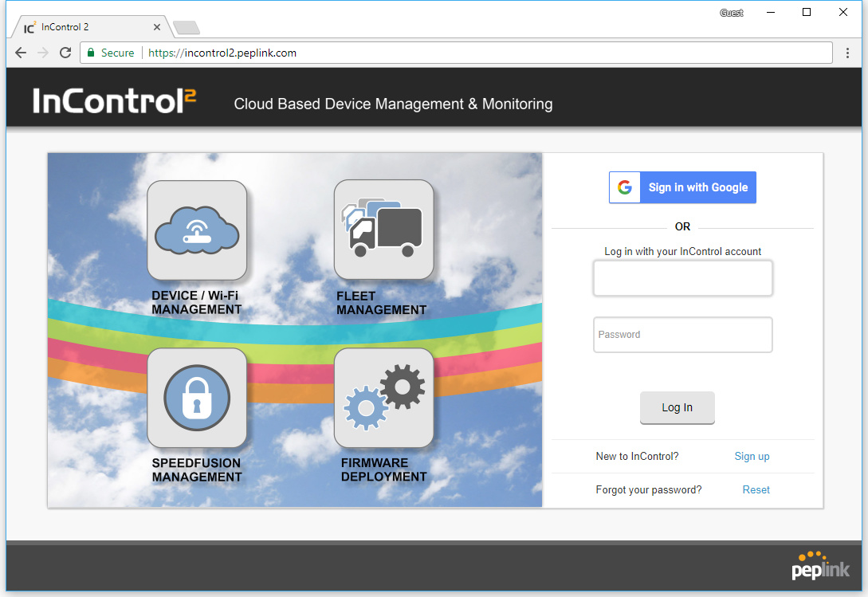
Task: Click the Device / Wi-Fi Management cloud icon
Action: [197, 230]
